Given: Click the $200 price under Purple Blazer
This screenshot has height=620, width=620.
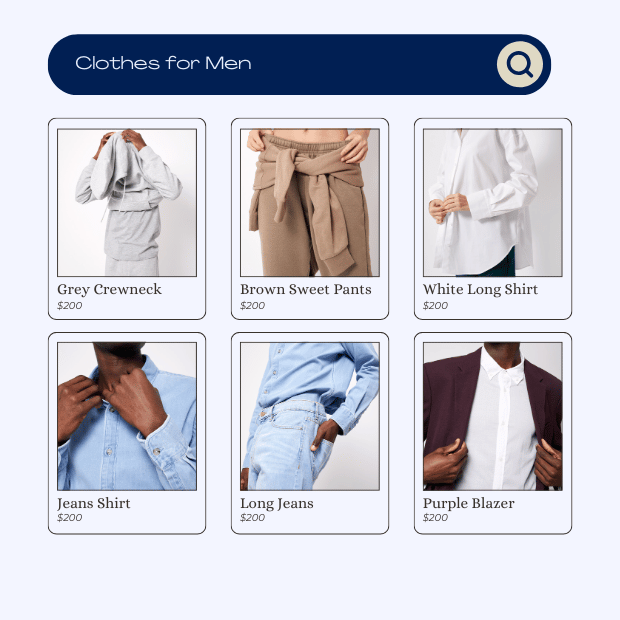Looking at the screenshot, I should (x=435, y=518).
